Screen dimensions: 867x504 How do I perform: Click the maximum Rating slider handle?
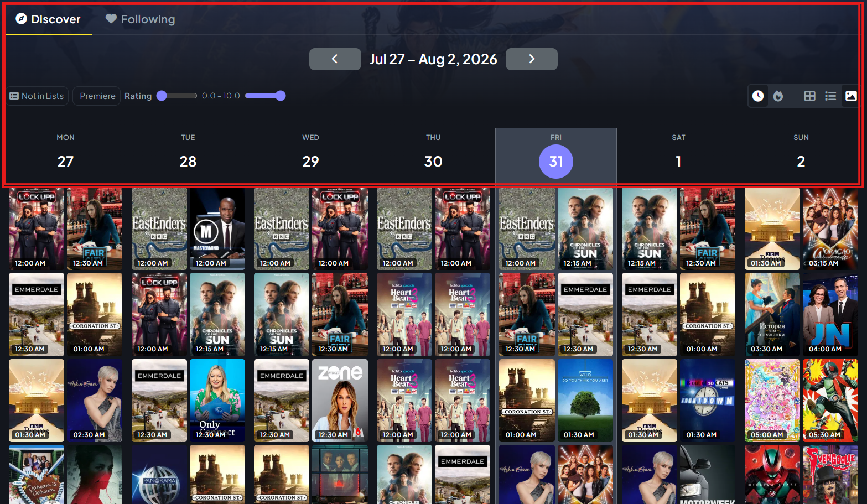click(281, 96)
